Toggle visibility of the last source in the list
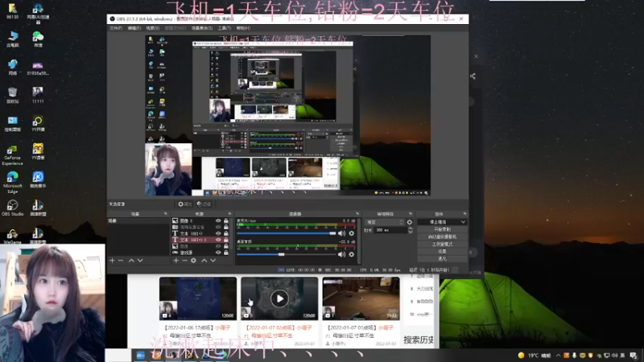The height and width of the screenshot is (362, 644). 218,253
